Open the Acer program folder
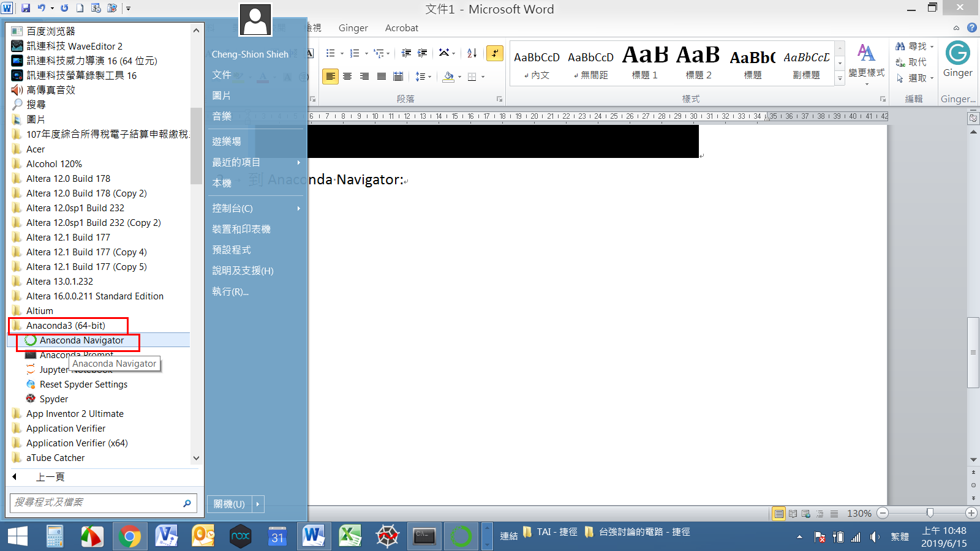 [x=36, y=149]
